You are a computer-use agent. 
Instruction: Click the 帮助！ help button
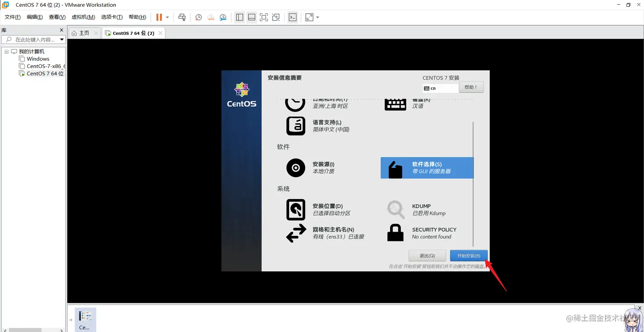(x=471, y=87)
